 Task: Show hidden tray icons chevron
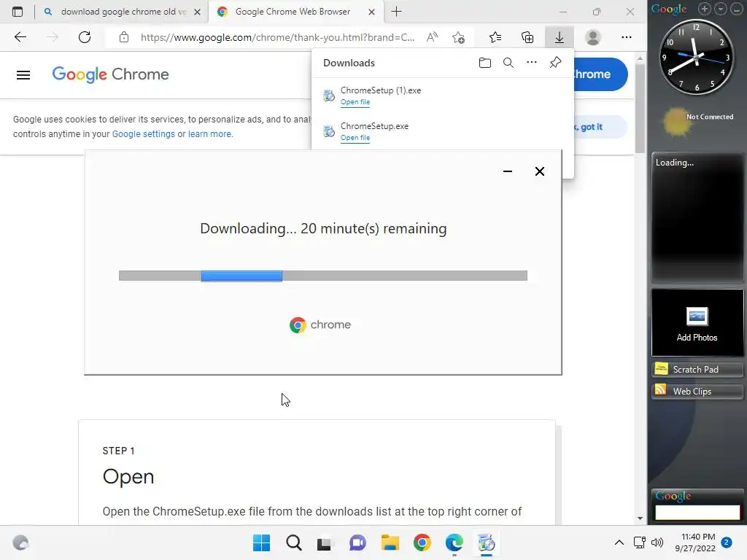coord(619,542)
